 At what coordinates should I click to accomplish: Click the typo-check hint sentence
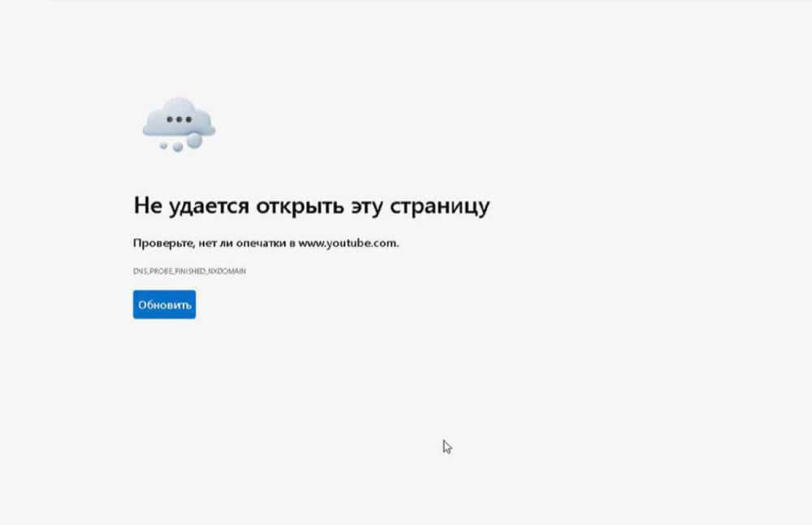point(266,241)
